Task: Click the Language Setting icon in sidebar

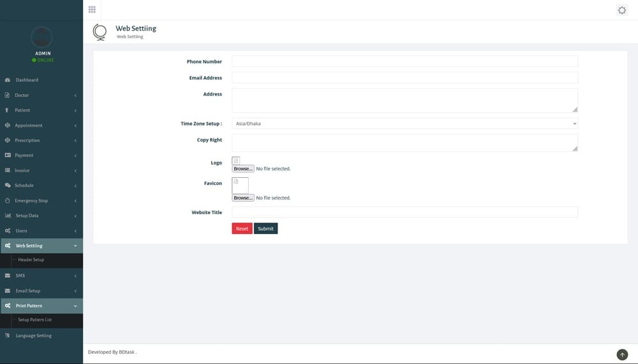Action: 8,336
